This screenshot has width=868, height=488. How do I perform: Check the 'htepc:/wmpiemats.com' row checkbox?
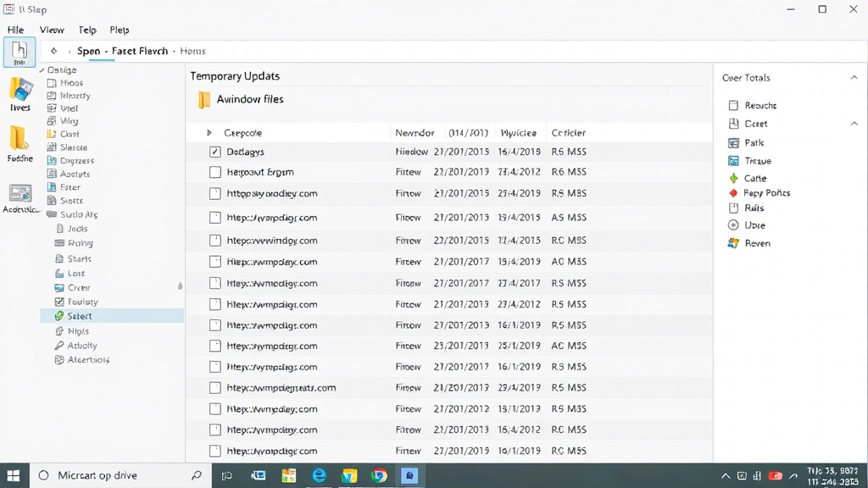tap(214, 388)
